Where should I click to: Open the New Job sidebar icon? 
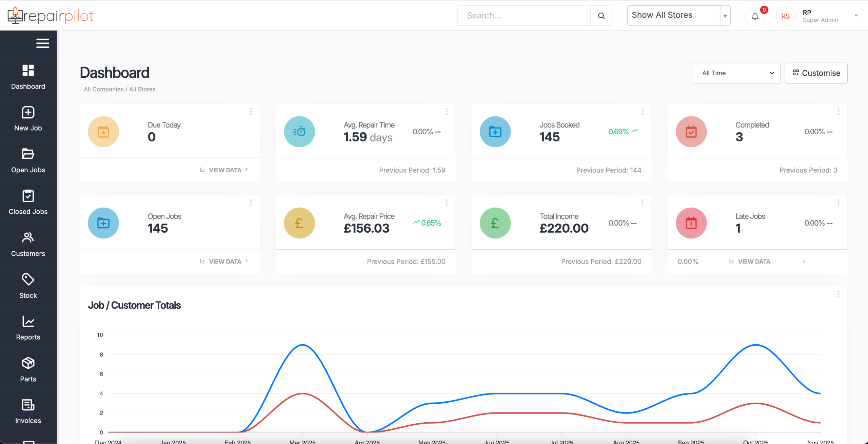28,113
